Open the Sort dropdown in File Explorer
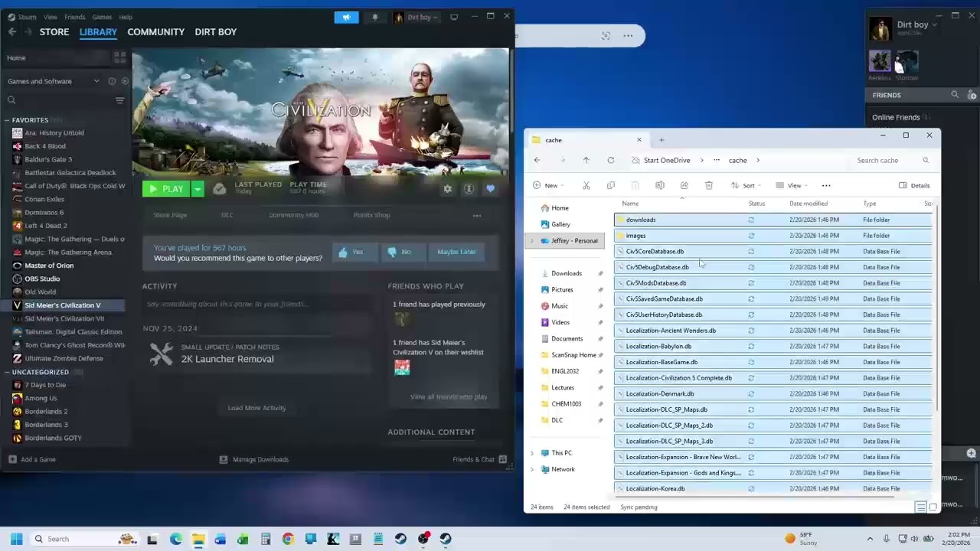The image size is (980, 551). (x=746, y=185)
